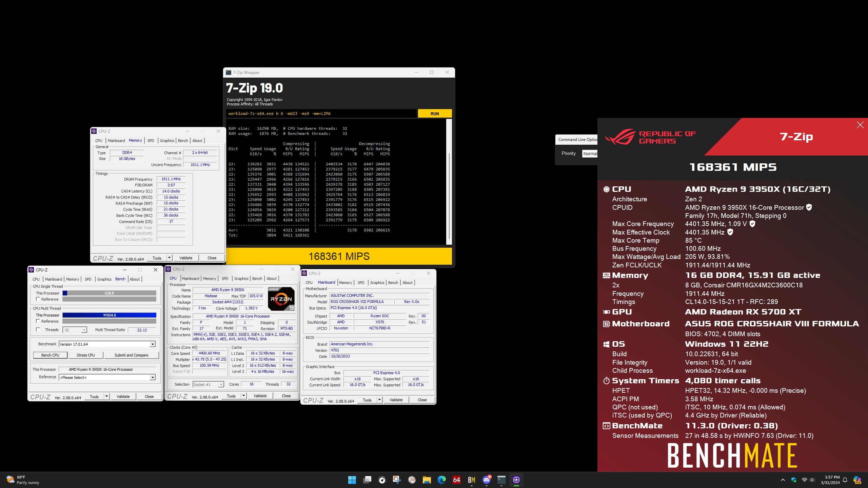Click CPU Single Thread score bar 538.8
868x488 pixels.
coord(109,293)
